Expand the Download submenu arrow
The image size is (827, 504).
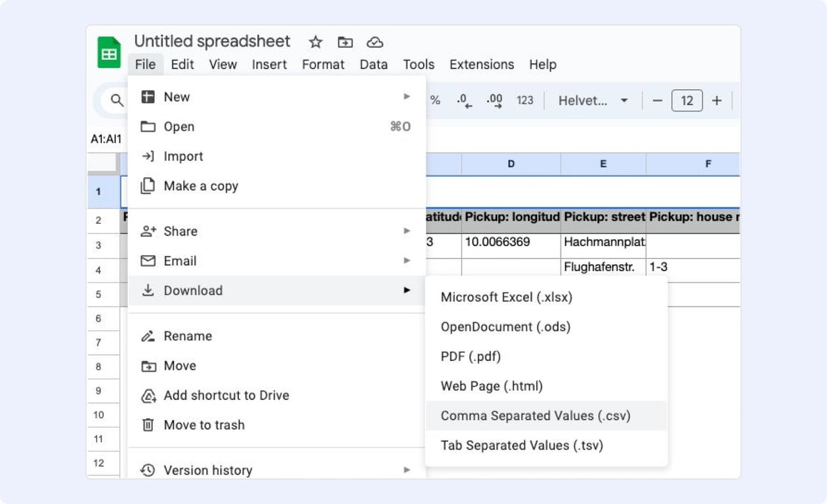click(x=407, y=290)
